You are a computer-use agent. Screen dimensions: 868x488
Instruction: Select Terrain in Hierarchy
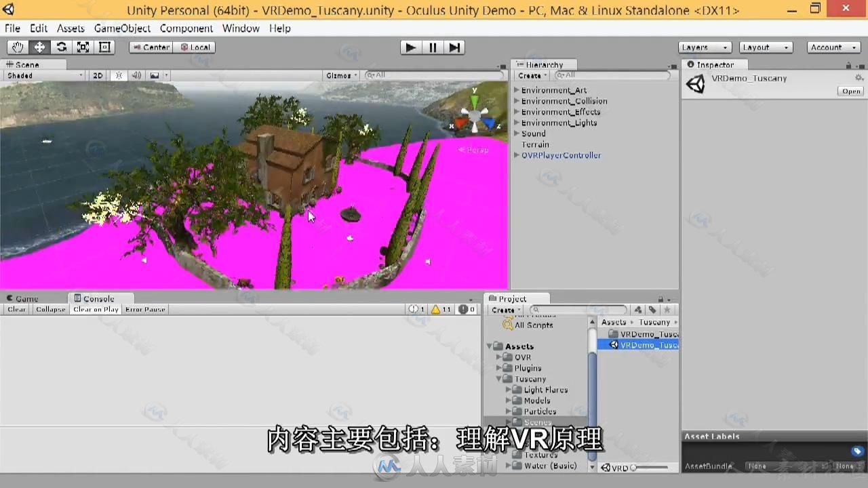pyautogui.click(x=535, y=144)
